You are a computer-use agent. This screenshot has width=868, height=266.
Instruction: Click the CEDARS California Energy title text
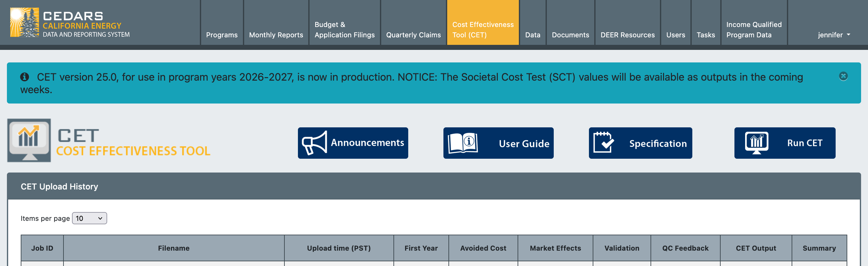[x=86, y=24]
